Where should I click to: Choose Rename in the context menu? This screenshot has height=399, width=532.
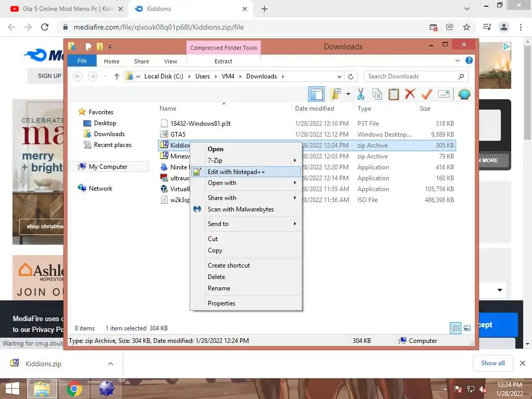tap(246, 288)
